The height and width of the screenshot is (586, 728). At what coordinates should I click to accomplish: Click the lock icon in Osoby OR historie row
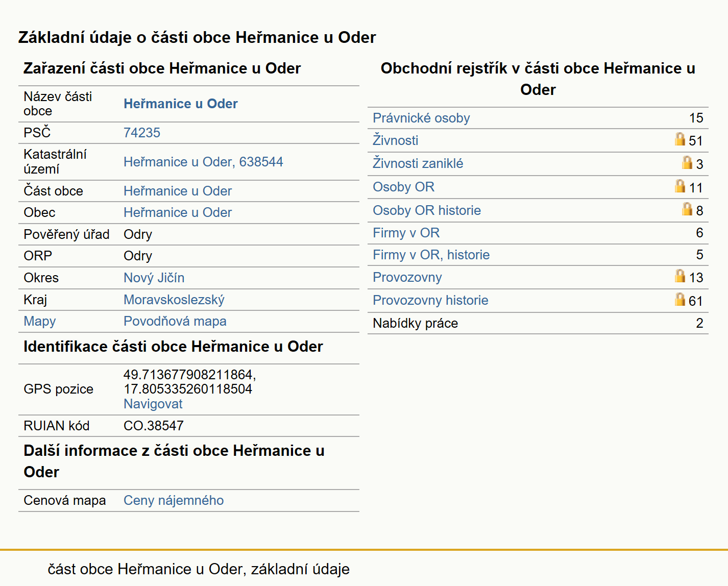point(687,209)
